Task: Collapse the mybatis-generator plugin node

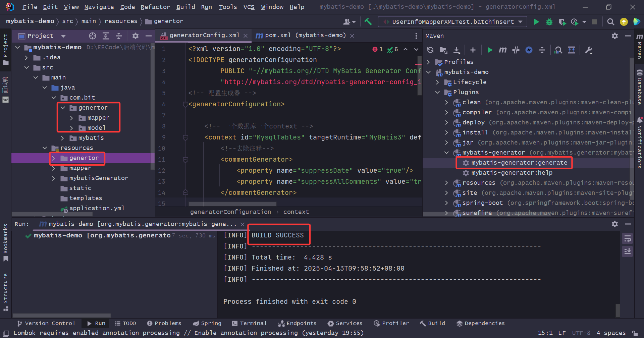Action: tap(447, 153)
